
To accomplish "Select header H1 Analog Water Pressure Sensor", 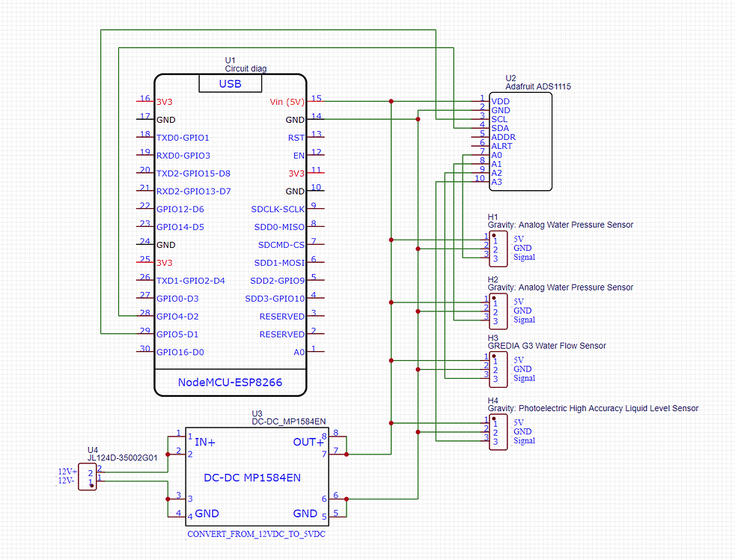I will click(498, 248).
